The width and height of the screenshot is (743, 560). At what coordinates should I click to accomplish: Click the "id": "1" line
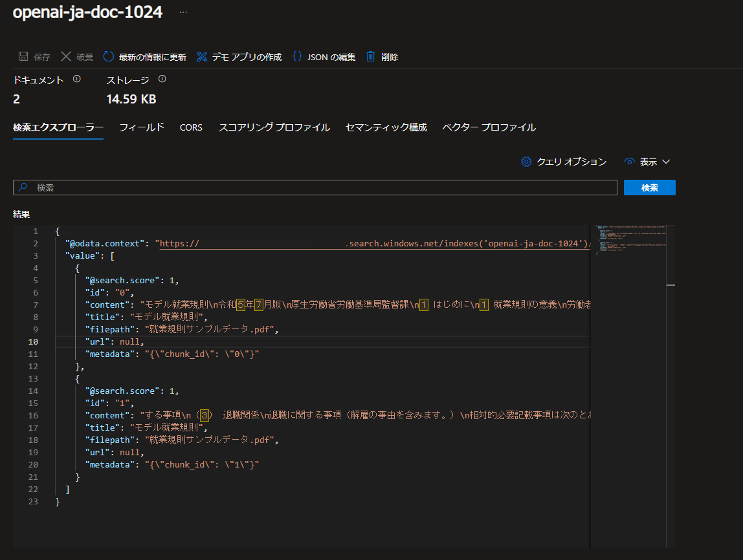coord(109,404)
